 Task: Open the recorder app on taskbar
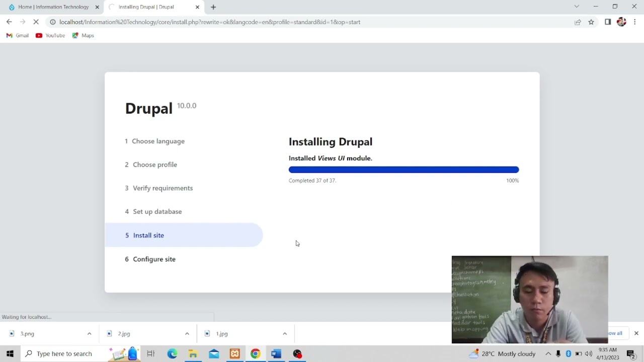[297, 354]
